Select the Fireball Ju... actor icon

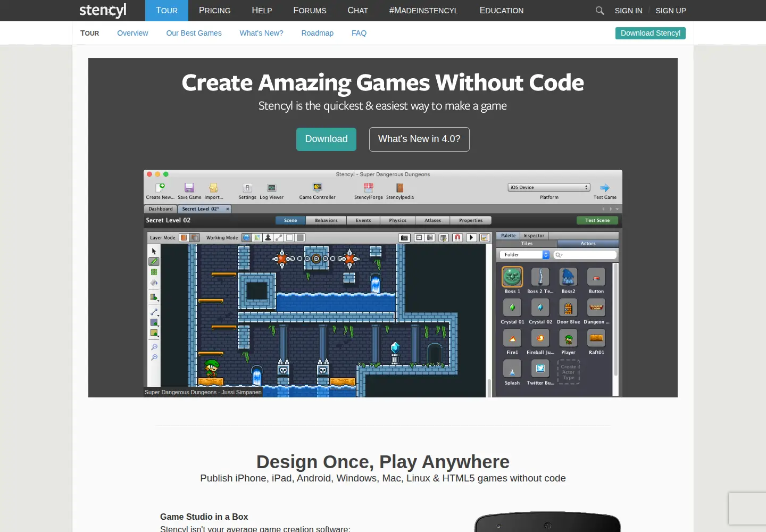tap(540, 338)
